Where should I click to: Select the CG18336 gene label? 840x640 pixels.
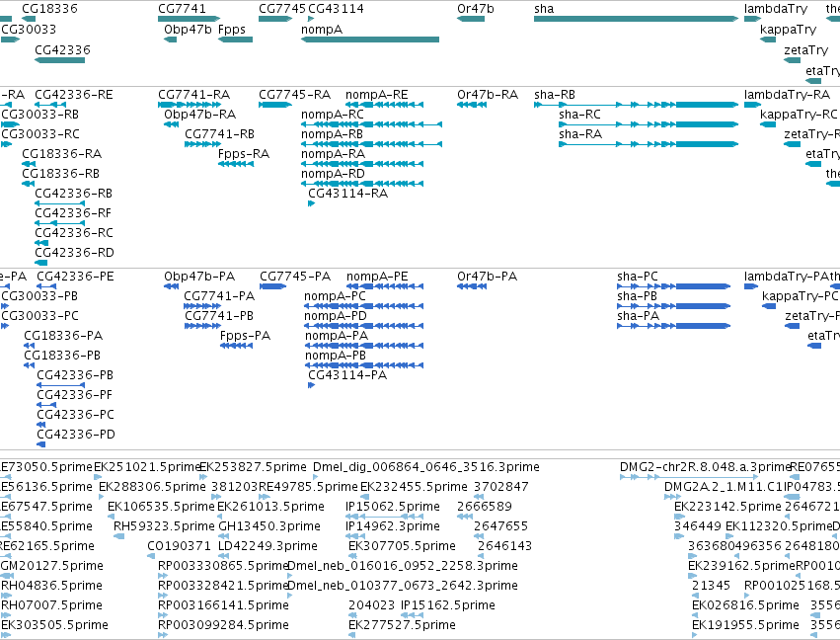click(49, 9)
